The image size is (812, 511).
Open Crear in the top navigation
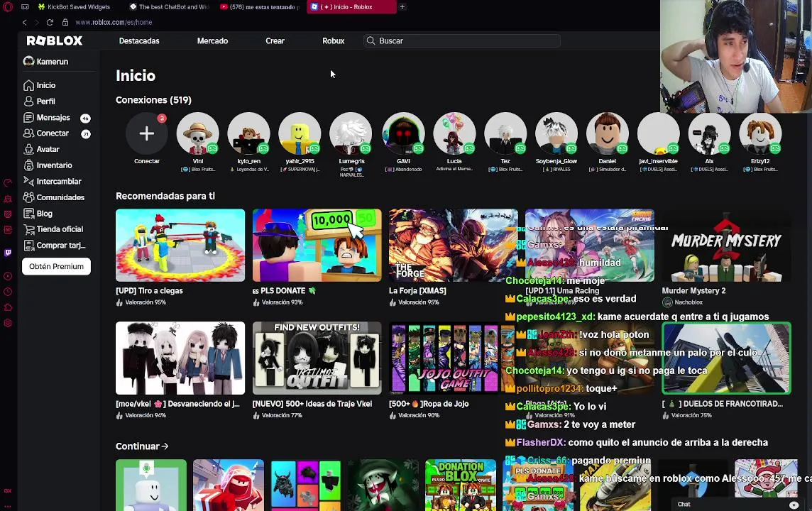pos(275,41)
